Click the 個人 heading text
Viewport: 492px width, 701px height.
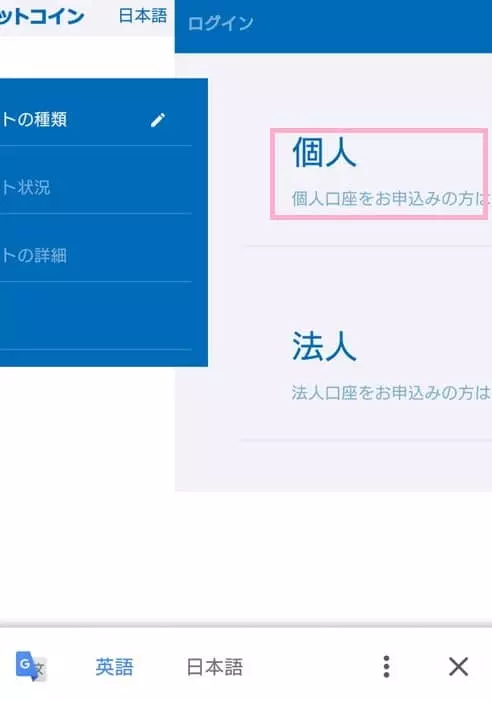[x=324, y=152]
